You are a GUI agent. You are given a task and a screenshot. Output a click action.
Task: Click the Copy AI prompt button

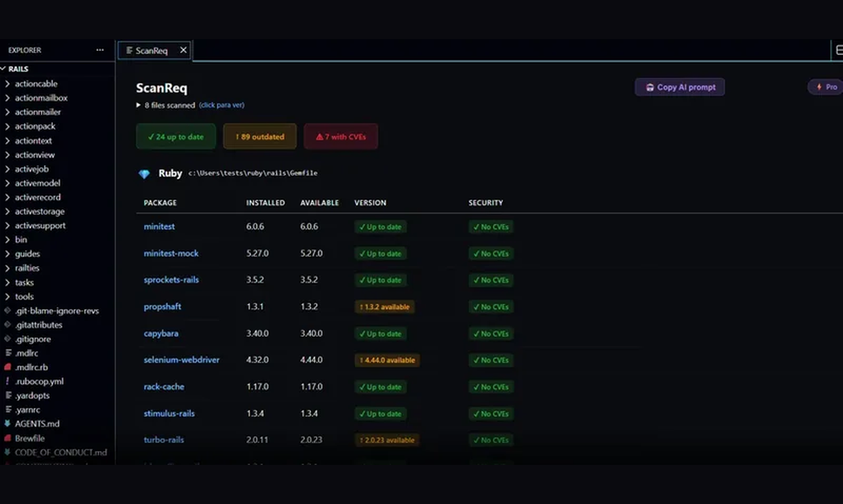coord(680,87)
